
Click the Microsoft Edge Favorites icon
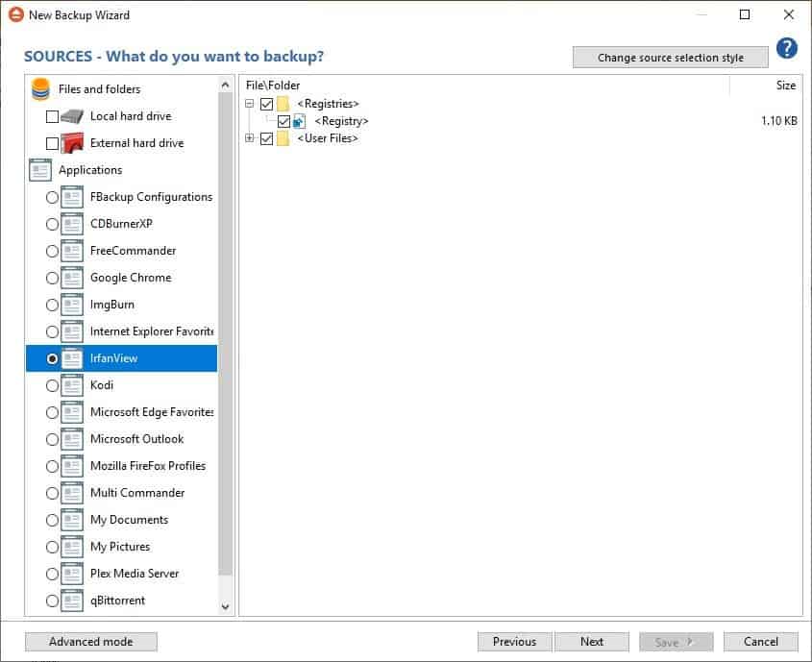(72, 412)
